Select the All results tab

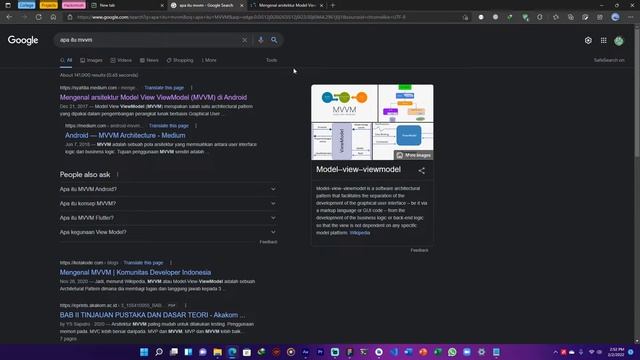(x=66, y=60)
